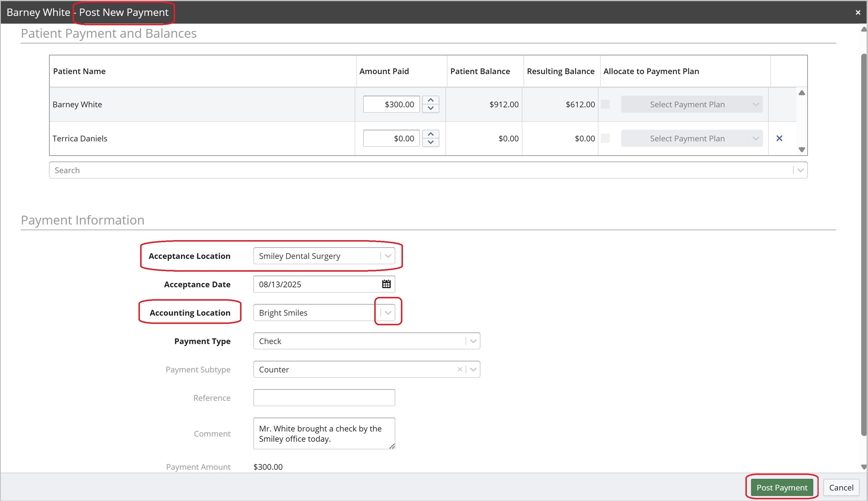Screen dimensions: 868x501
Task: Click the Post Payment button
Action: pyautogui.click(x=782, y=487)
